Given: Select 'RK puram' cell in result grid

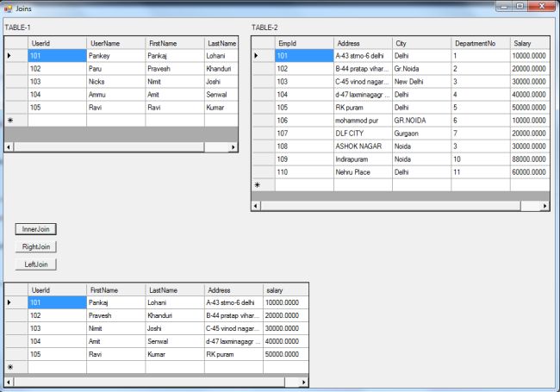Looking at the screenshot, I should pyautogui.click(x=233, y=354).
